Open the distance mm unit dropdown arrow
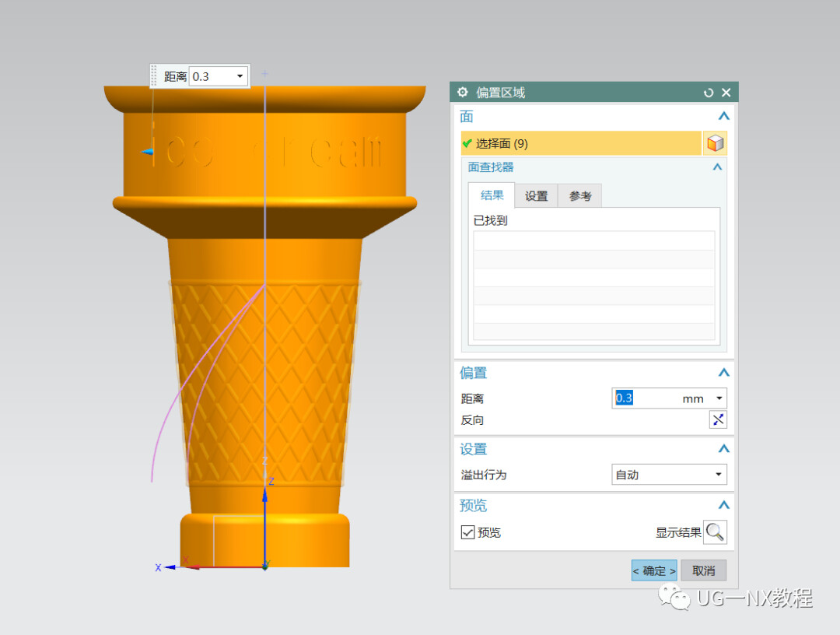The image size is (840, 635). click(x=719, y=398)
